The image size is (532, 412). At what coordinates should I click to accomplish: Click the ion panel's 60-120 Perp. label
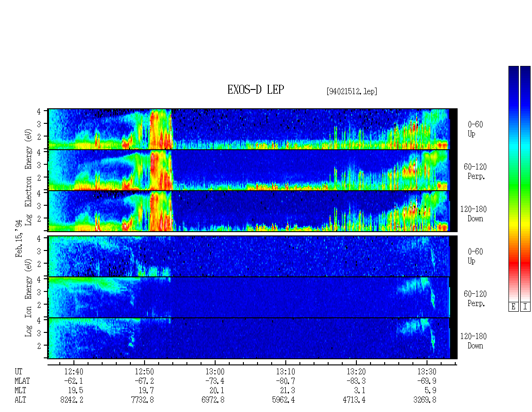pyautogui.click(x=475, y=299)
